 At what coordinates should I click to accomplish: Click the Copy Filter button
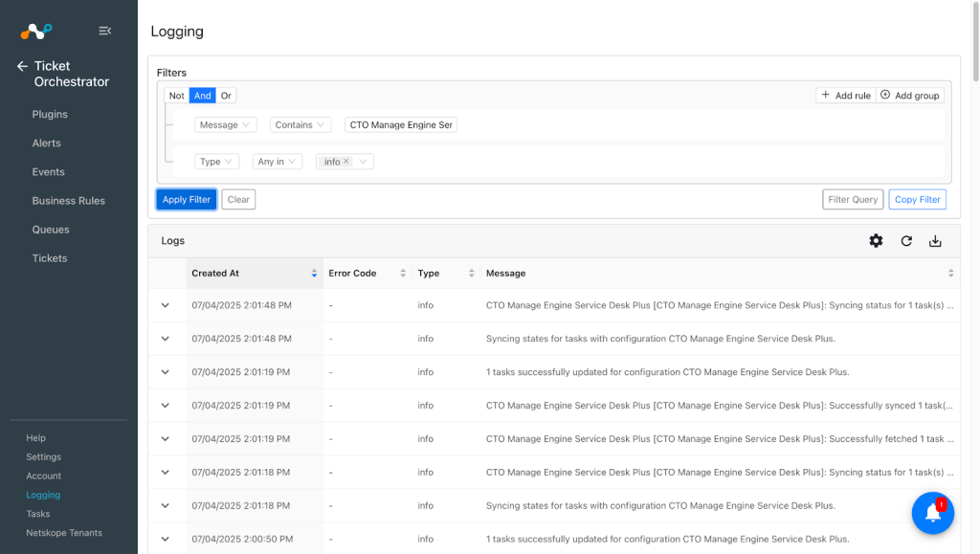(x=917, y=199)
